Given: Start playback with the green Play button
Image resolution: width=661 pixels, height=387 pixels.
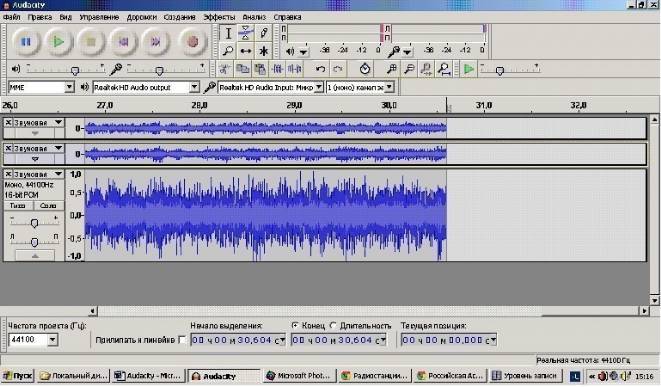Looking at the screenshot, I should tap(58, 42).
